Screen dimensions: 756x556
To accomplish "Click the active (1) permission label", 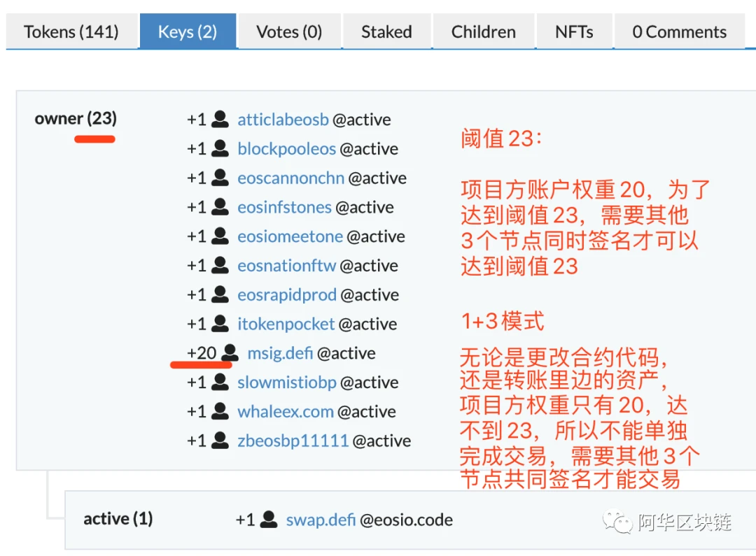I will point(118,519).
